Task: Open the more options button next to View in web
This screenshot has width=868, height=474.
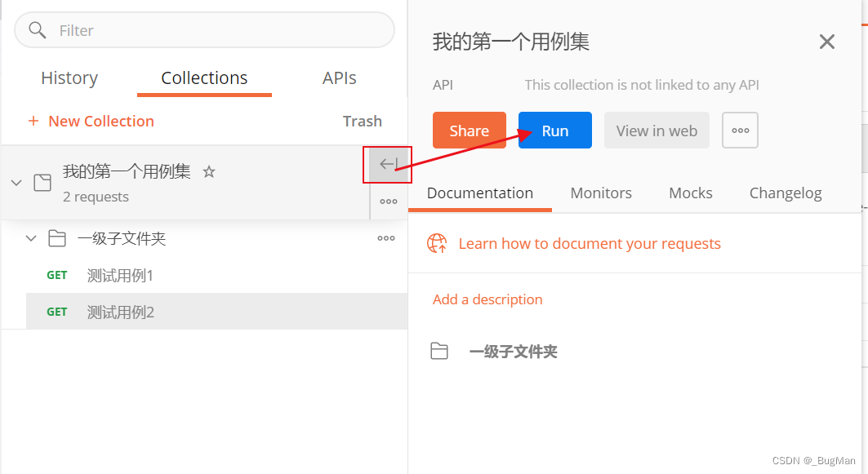Action: pyautogui.click(x=740, y=131)
